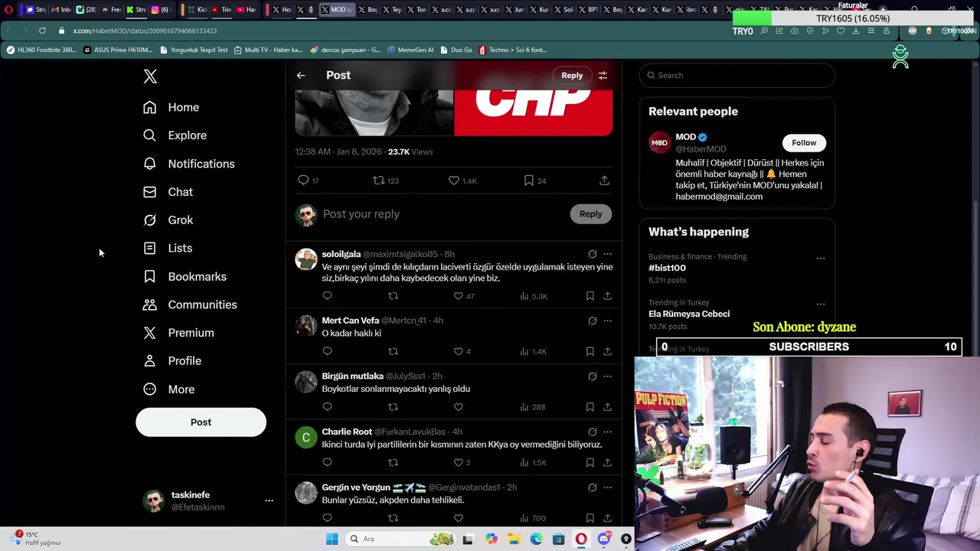Like Gergin ve Yorgun's reply
980x551 pixels.
(458, 518)
